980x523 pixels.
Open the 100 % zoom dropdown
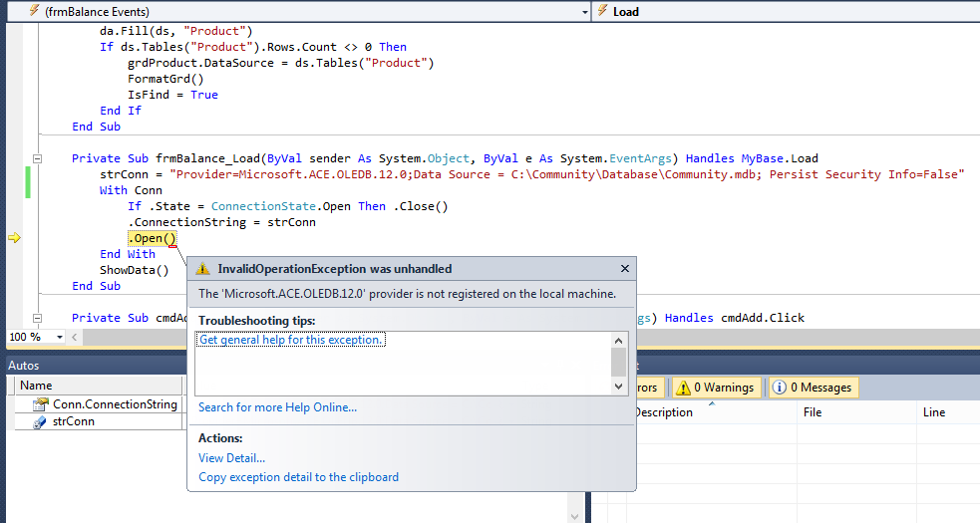(61, 337)
